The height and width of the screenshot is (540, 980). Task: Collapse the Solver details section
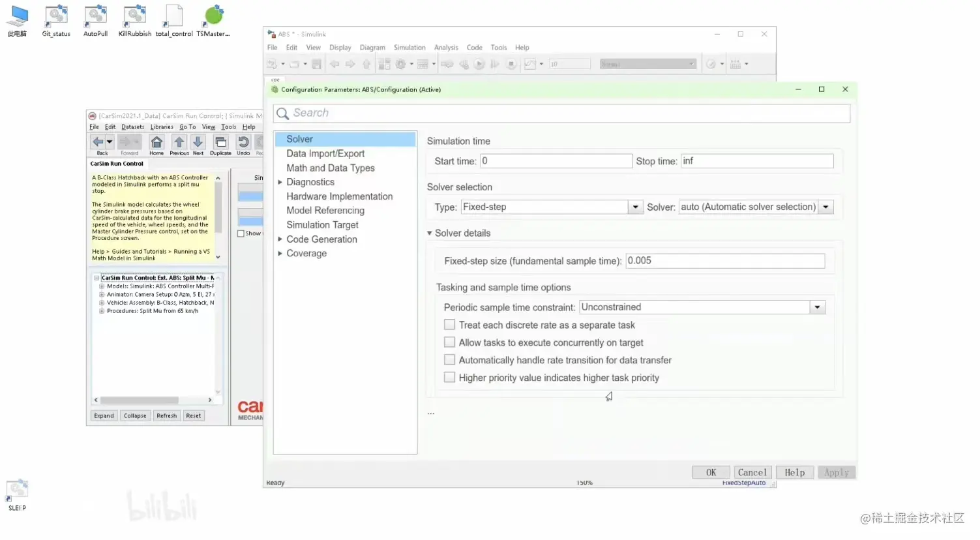coord(430,233)
